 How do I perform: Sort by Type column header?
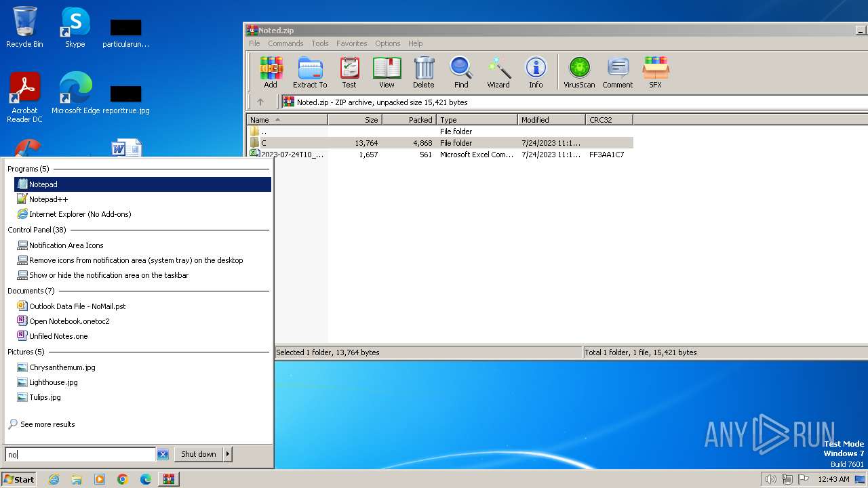click(x=477, y=120)
